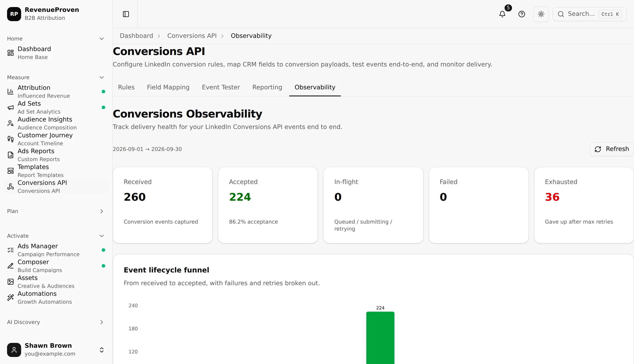Go to Conversions API breadcrumb link
This screenshot has height=364, width=634.
point(192,36)
